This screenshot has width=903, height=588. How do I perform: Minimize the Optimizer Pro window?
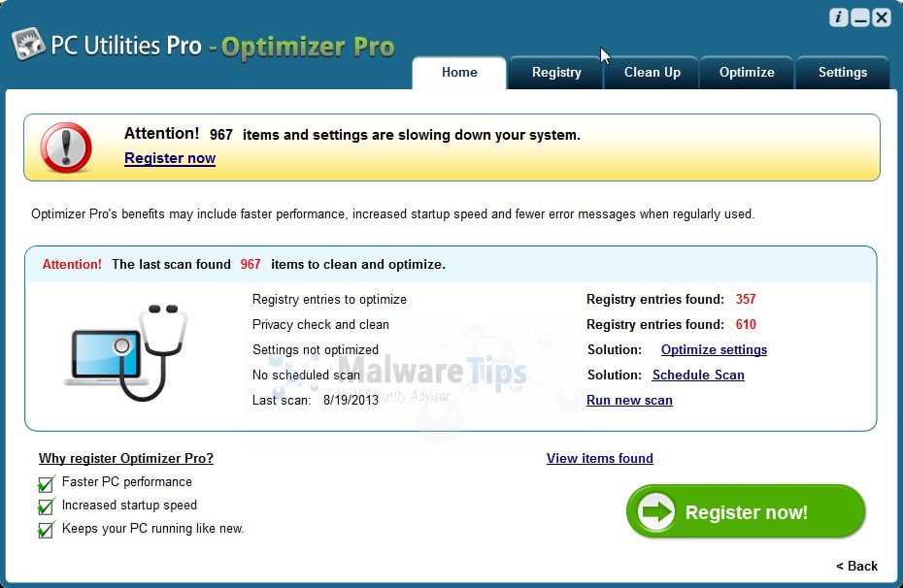860,17
